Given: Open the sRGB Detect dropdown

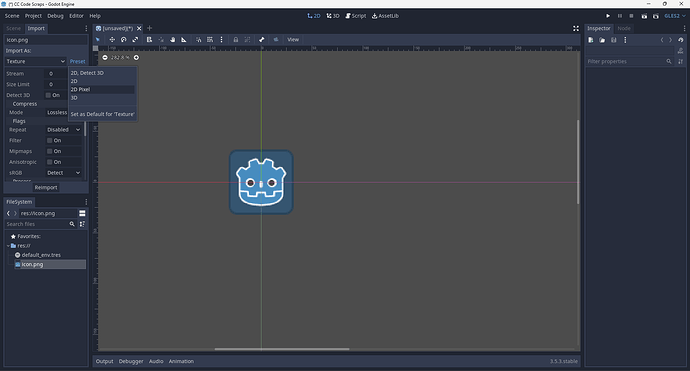Looking at the screenshot, I should 63,173.
